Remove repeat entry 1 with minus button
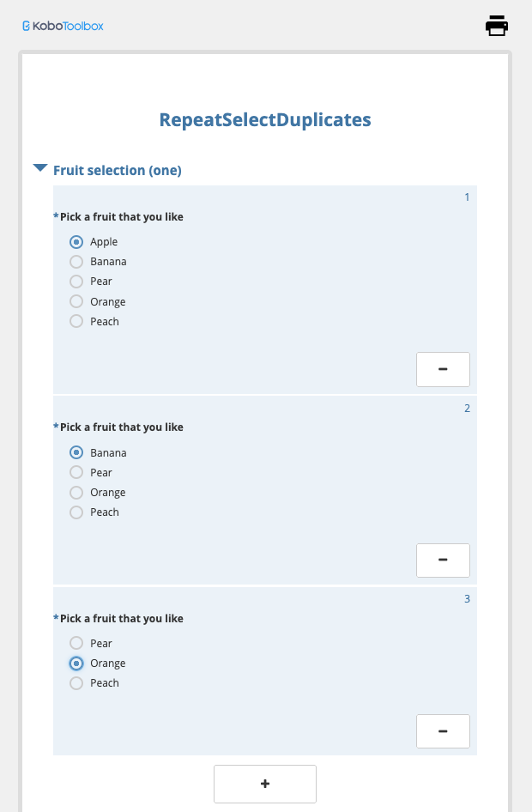 443,369
